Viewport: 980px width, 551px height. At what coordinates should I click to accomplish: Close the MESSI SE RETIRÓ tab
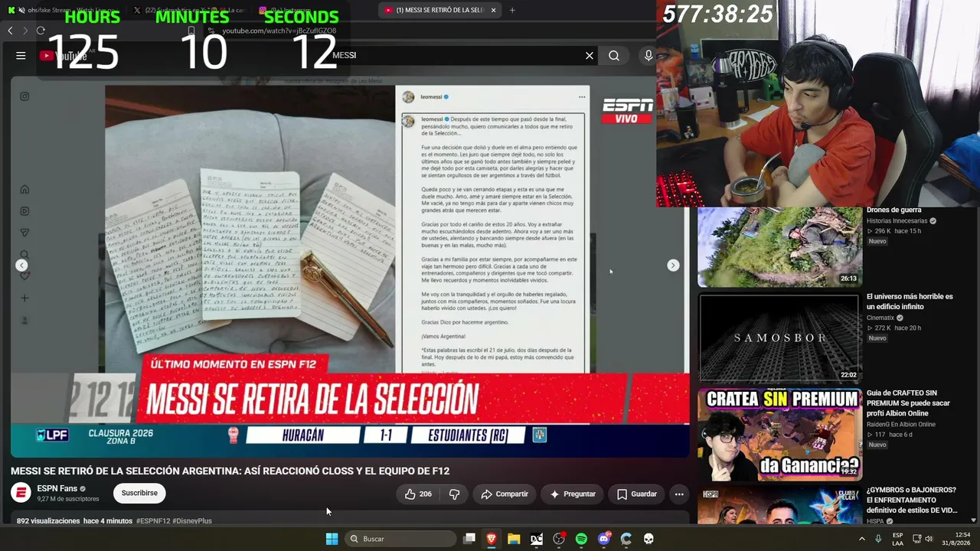[494, 10]
